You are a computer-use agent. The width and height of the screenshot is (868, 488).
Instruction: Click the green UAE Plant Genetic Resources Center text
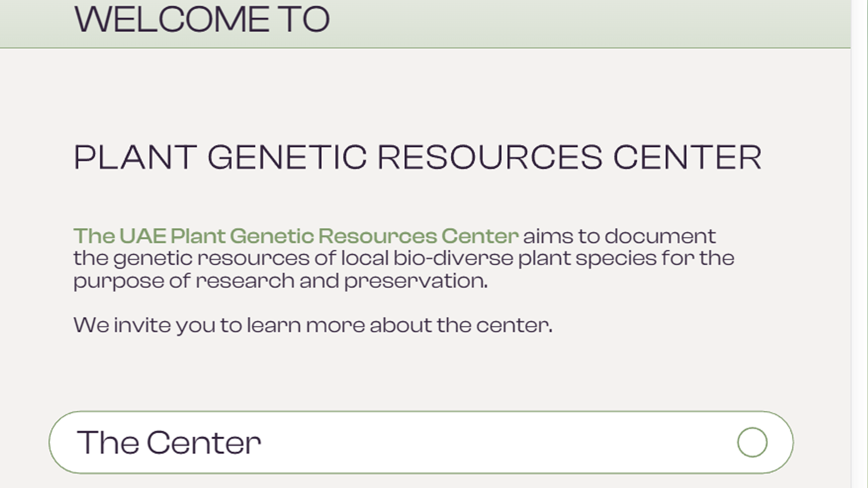point(296,236)
